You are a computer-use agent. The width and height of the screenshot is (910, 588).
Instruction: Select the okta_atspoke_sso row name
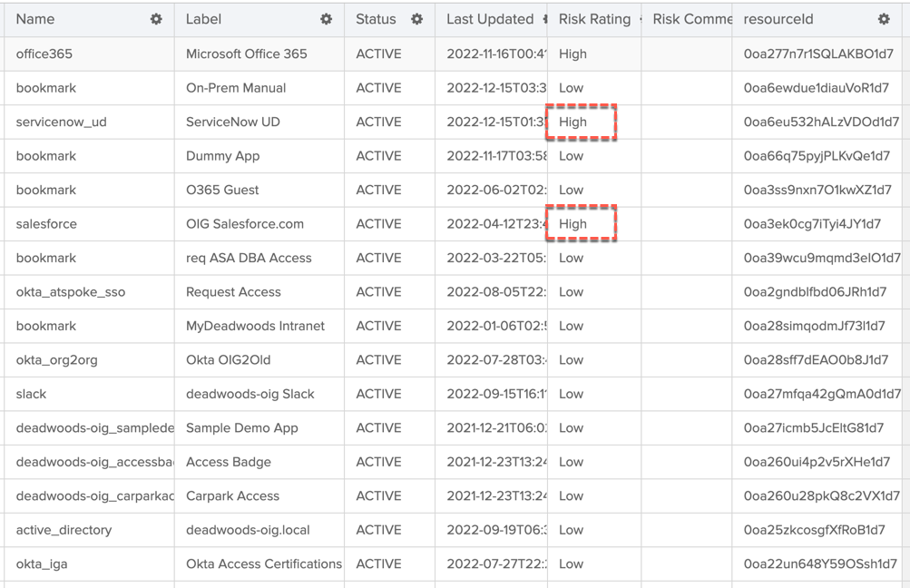click(x=71, y=292)
